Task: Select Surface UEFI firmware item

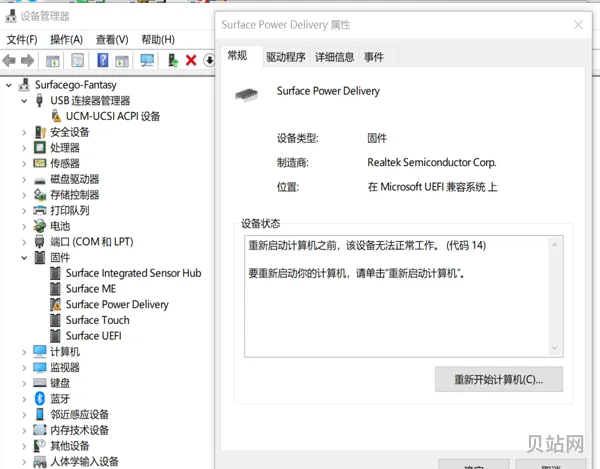Action: tap(93, 336)
